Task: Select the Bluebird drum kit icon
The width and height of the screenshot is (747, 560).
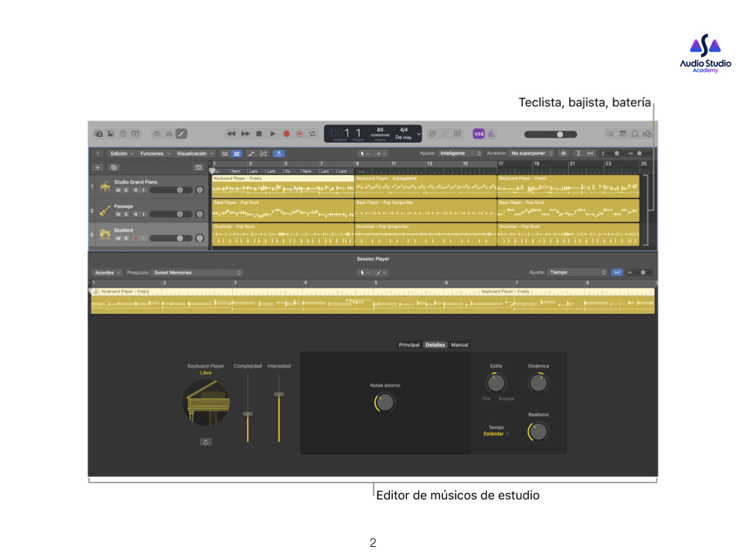Action: click(105, 234)
